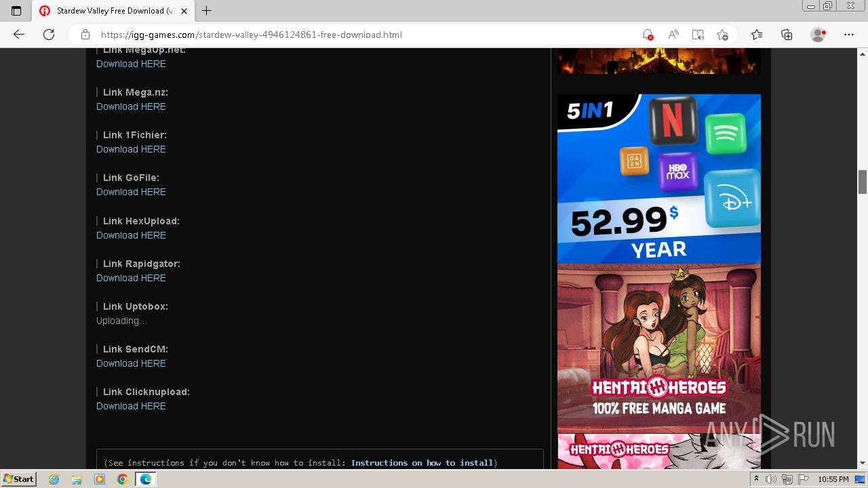Open the browser profile avatar

(818, 35)
